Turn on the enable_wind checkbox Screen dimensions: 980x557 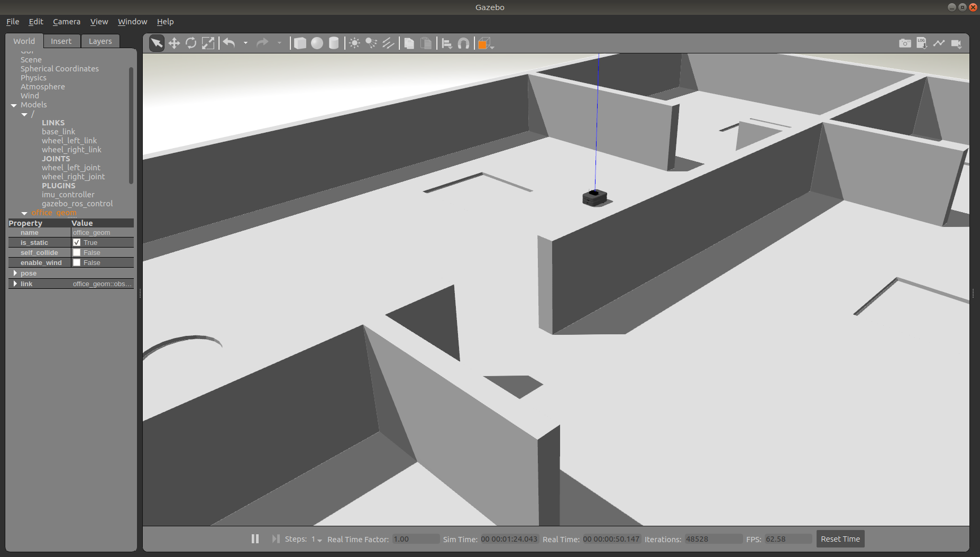coord(77,262)
